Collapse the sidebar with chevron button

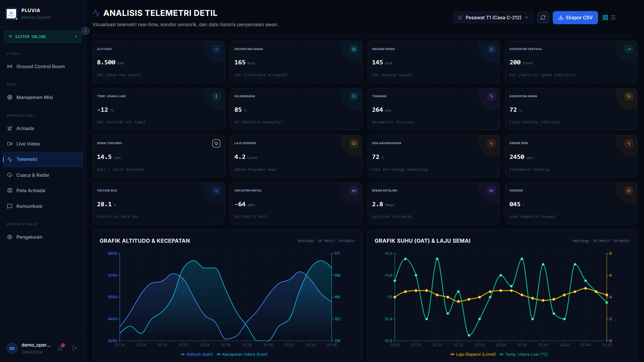(85, 31)
